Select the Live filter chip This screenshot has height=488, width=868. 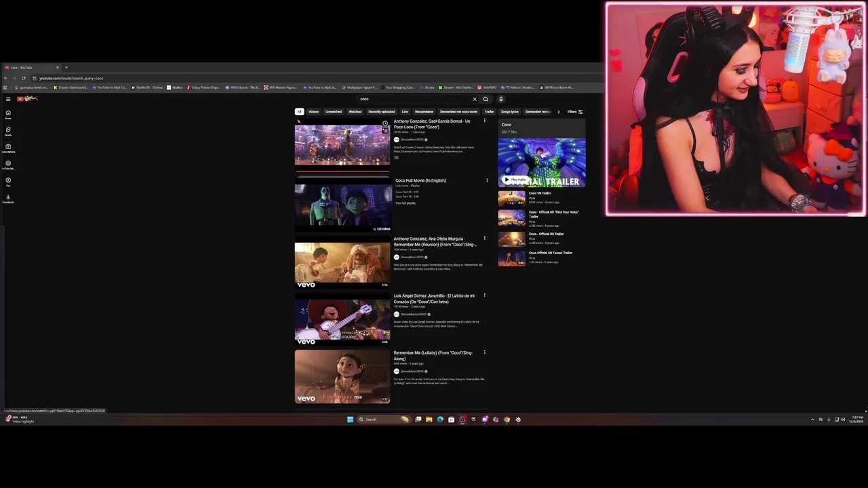point(405,112)
